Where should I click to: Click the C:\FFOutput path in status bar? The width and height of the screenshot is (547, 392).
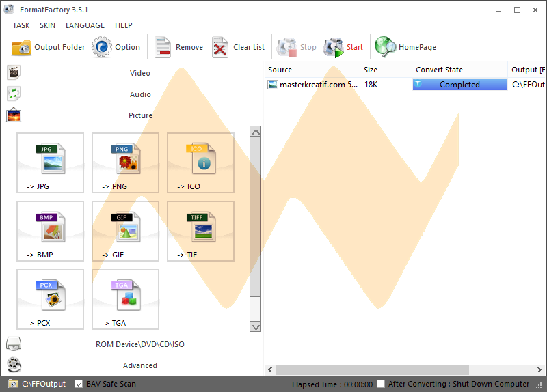click(44, 384)
